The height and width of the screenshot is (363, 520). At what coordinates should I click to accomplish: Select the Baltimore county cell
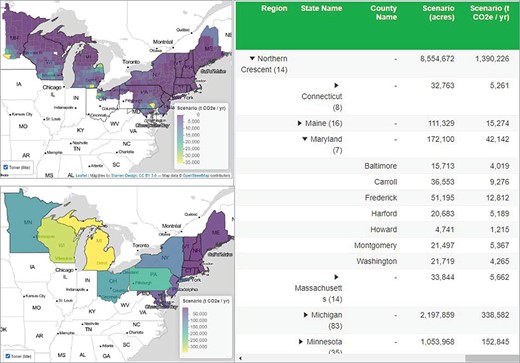click(x=380, y=166)
